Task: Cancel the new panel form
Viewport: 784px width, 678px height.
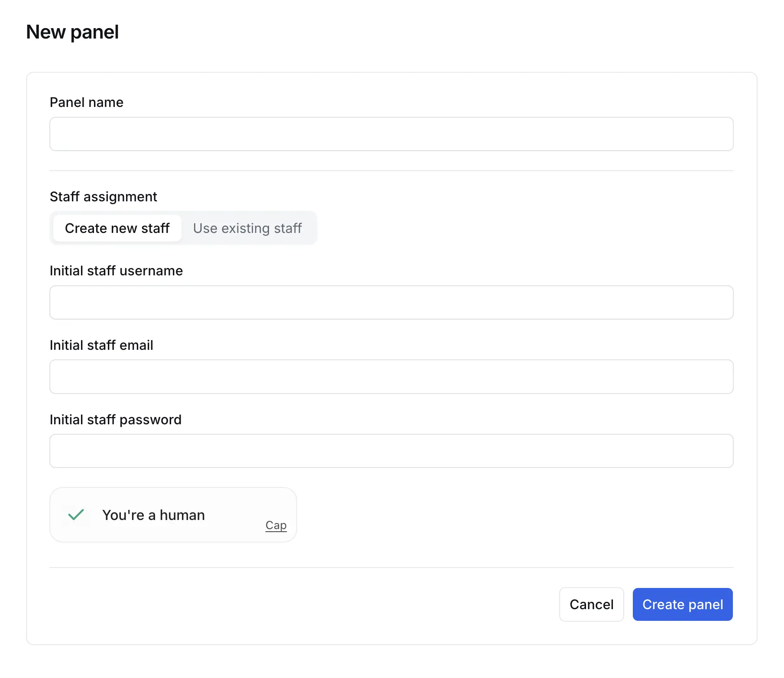Action: pyautogui.click(x=591, y=604)
